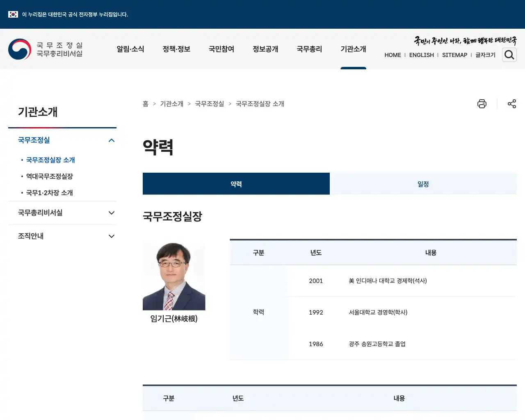Click the 기관소개 sidebar title
Screen dimensions: 525x420
click(38, 112)
